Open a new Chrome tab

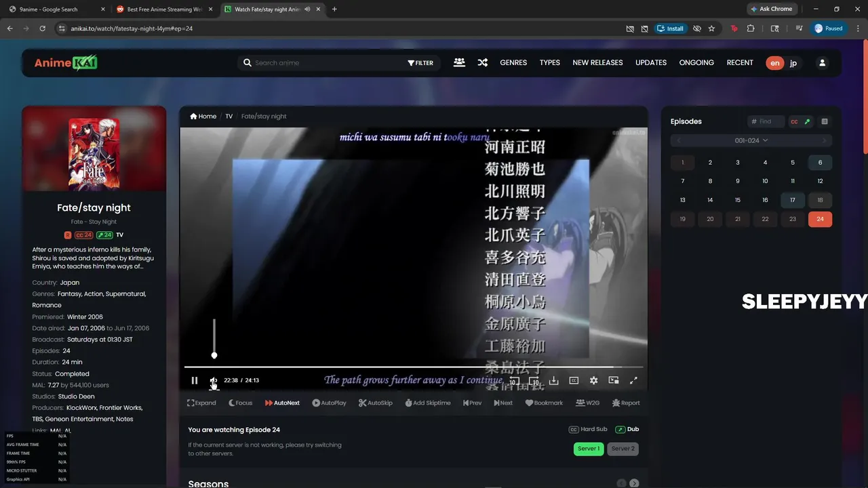(x=334, y=9)
